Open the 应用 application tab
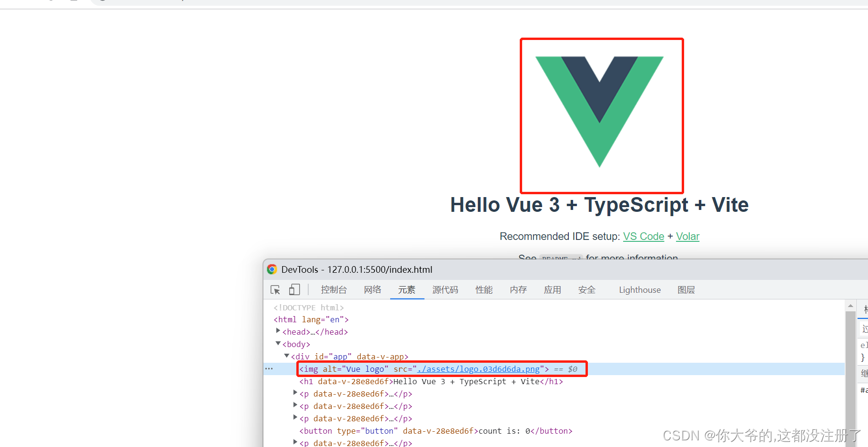The height and width of the screenshot is (447, 868). tap(553, 290)
